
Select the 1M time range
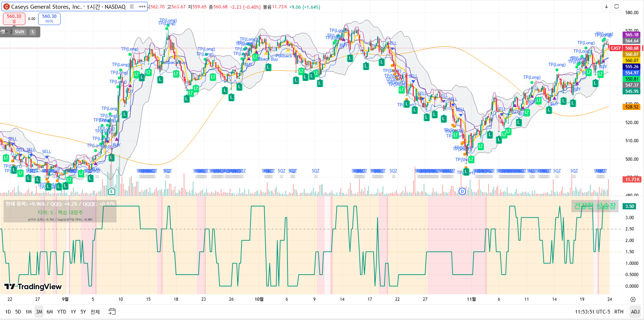[29, 312]
